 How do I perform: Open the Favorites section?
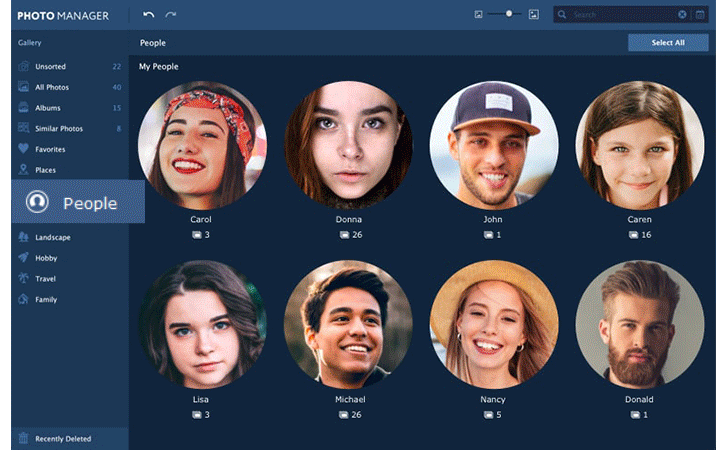tap(70, 150)
